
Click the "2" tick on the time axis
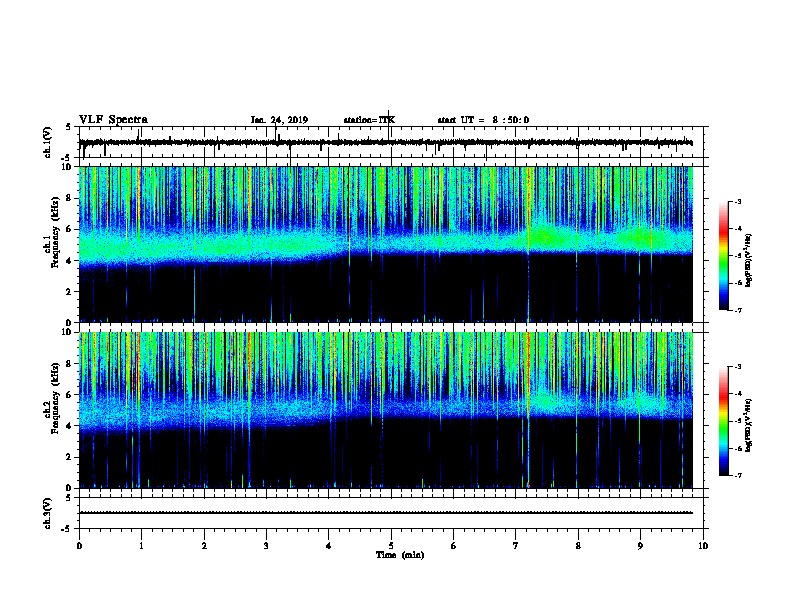pos(204,545)
